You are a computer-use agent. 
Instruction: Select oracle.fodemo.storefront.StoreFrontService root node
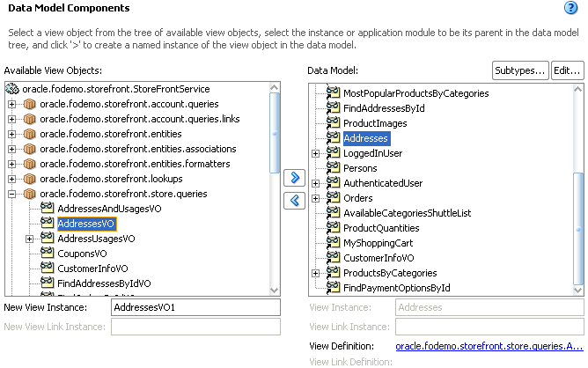pos(116,89)
